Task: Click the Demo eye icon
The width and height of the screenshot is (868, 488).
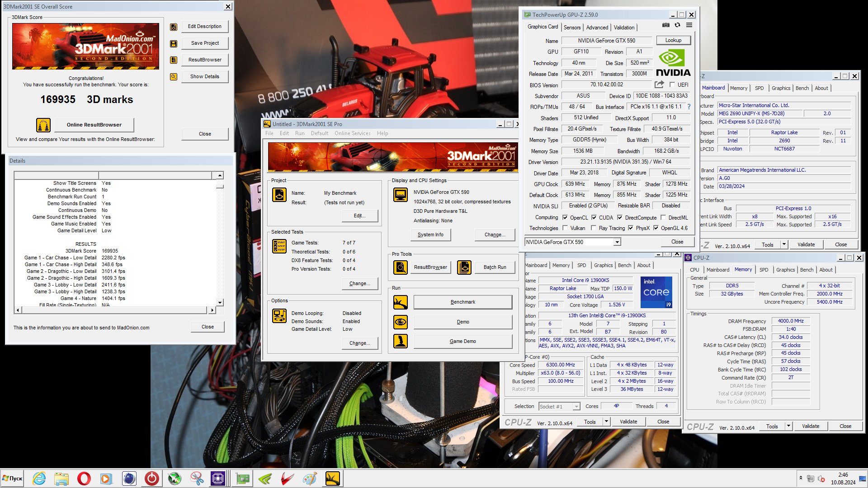Action: coord(401,322)
